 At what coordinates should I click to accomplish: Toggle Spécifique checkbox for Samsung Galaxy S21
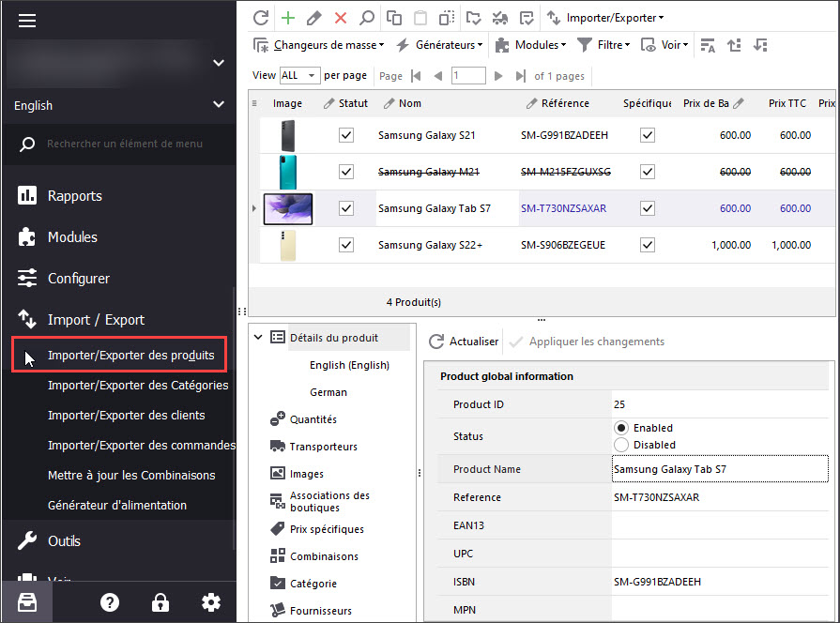[648, 135]
